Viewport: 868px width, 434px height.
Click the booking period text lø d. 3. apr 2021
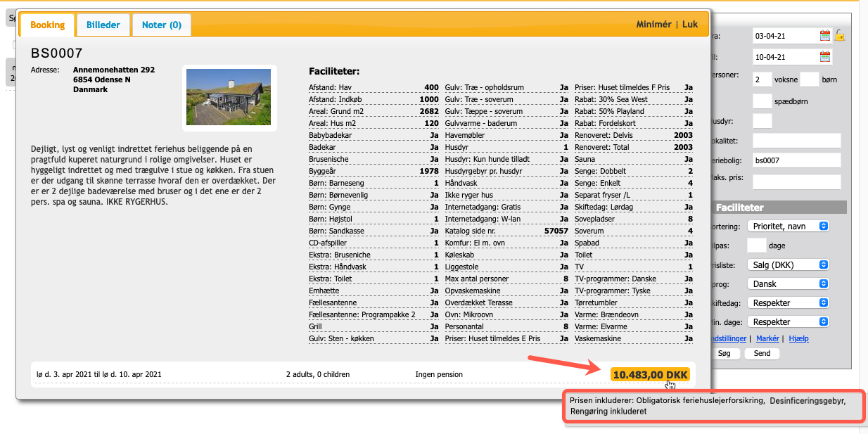pyautogui.click(x=99, y=374)
